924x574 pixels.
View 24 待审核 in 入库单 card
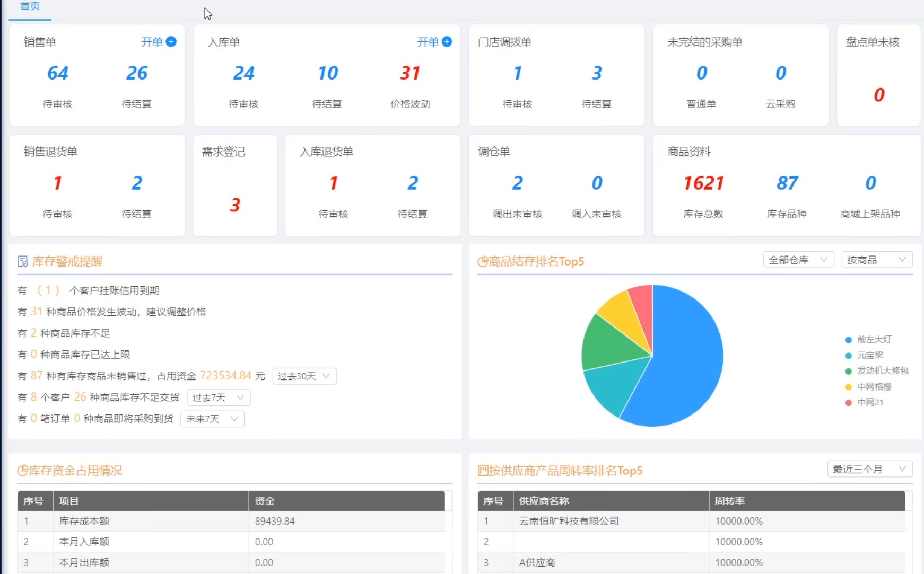(x=244, y=73)
